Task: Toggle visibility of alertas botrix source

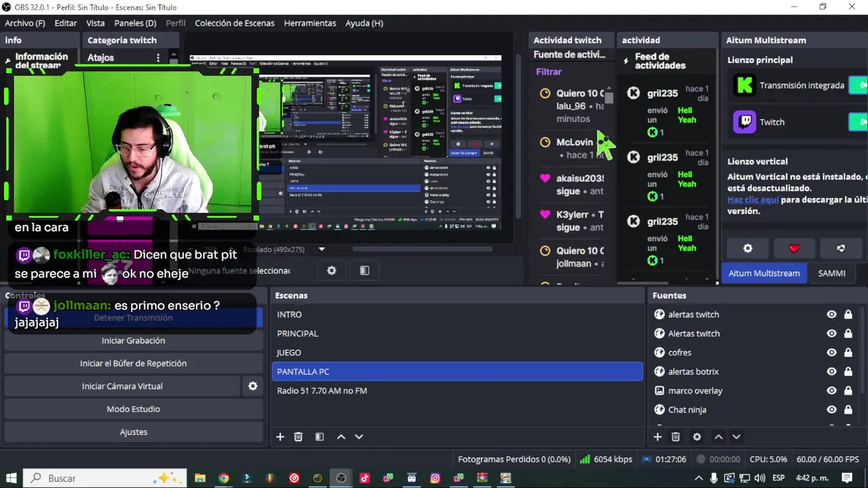Action: pos(831,371)
